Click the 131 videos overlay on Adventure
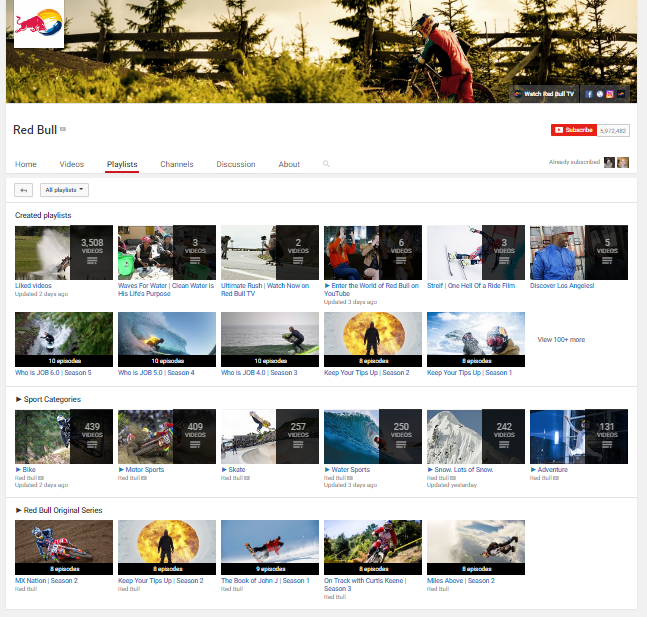This screenshot has height=617, width=647. click(x=607, y=436)
